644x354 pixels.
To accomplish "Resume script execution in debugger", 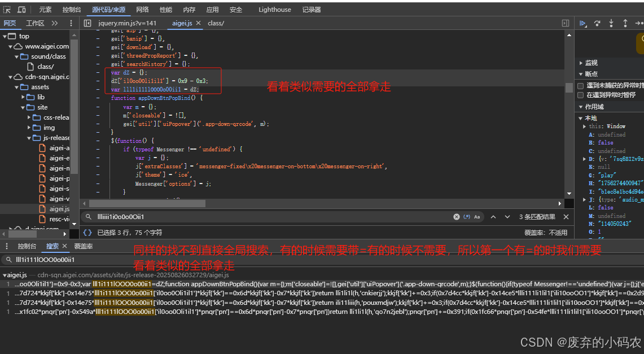I will pyautogui.click(x=583, y=23).
